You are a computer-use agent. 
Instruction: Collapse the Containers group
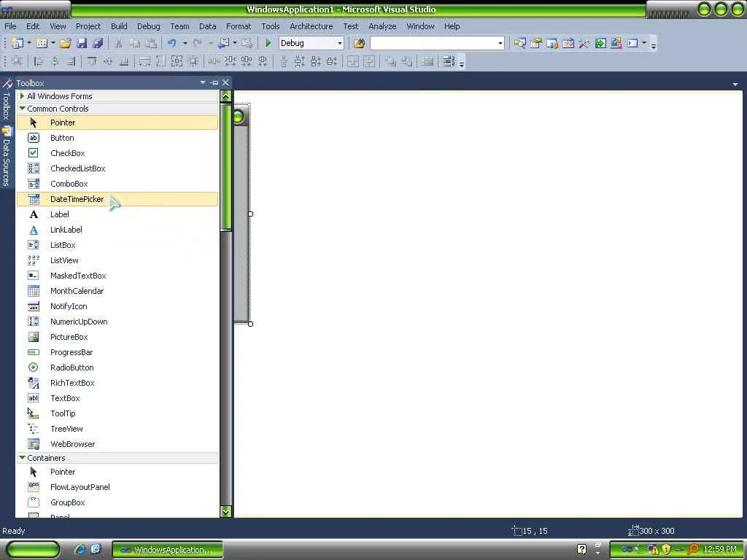point(23,458)
